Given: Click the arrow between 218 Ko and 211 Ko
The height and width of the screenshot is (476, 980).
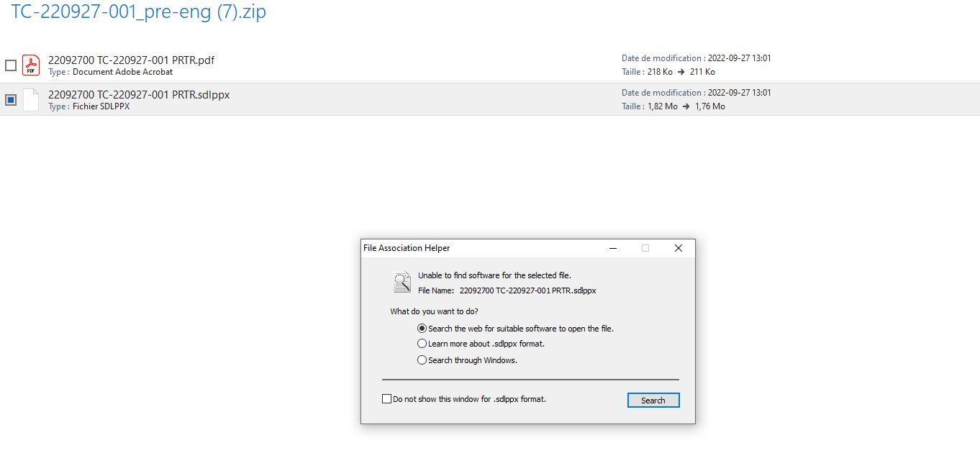Looking at the screenshot, I should [x=681, y=72].
